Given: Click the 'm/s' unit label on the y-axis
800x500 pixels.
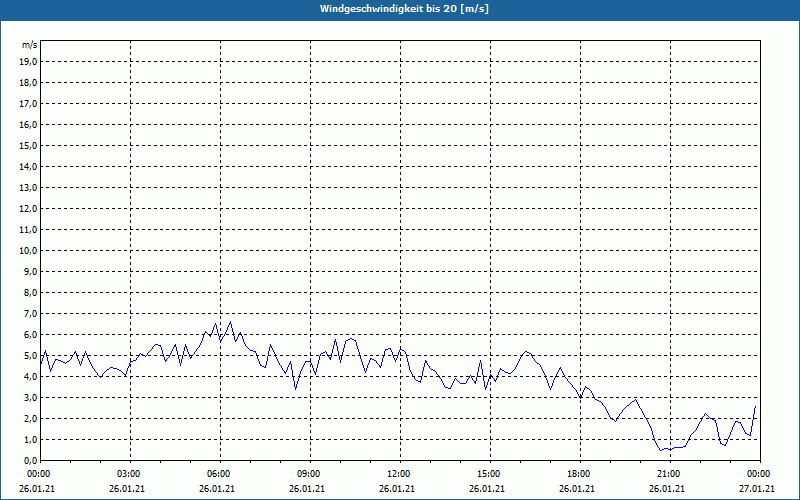Looking at the screenshot, I should click(x=30, y=45).
